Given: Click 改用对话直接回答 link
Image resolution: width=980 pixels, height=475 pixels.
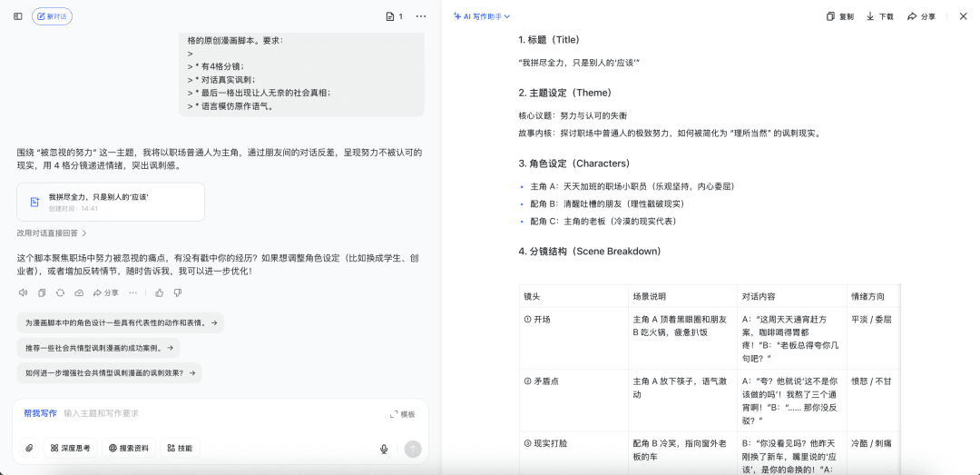Looking at the screenshot, I should (60, 233).
